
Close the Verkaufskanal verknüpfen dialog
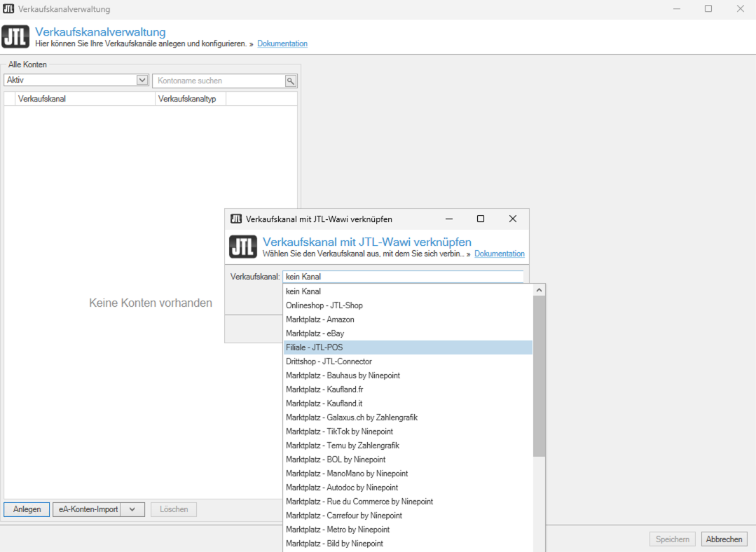[x=513, y=219]
